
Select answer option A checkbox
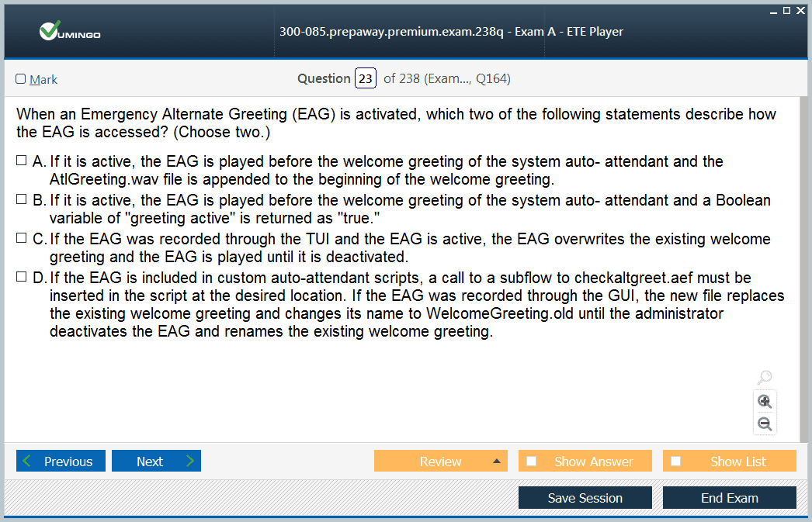pos(21,161)
